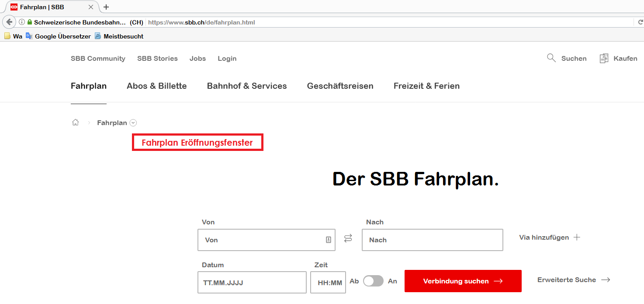This screenshot has height=304, width=644.
Task: Click the Kaufen ticket icon
Action: pyautogui.click(x=604, y=58)
